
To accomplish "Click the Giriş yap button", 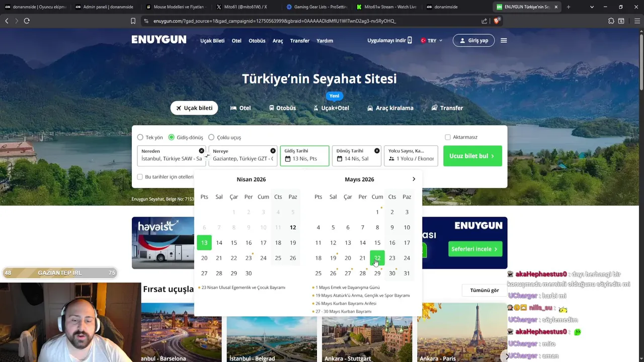I will [x=473, y=40].
